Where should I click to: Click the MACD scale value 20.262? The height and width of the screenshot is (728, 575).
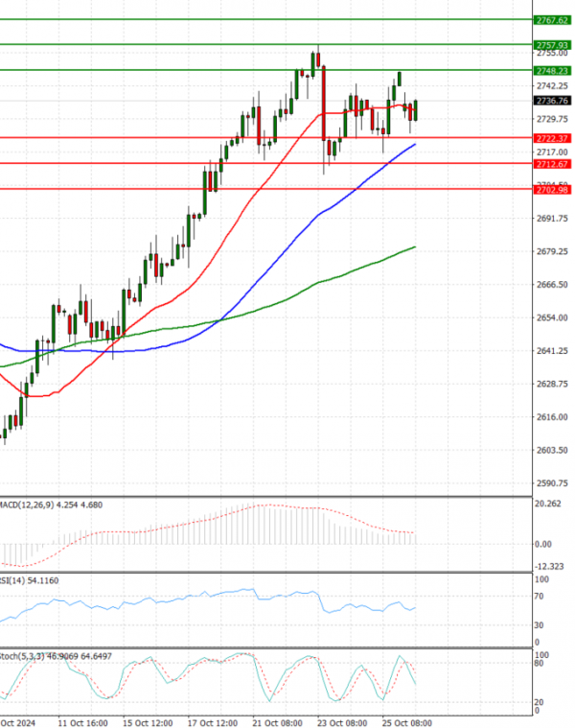coord(547,504)
